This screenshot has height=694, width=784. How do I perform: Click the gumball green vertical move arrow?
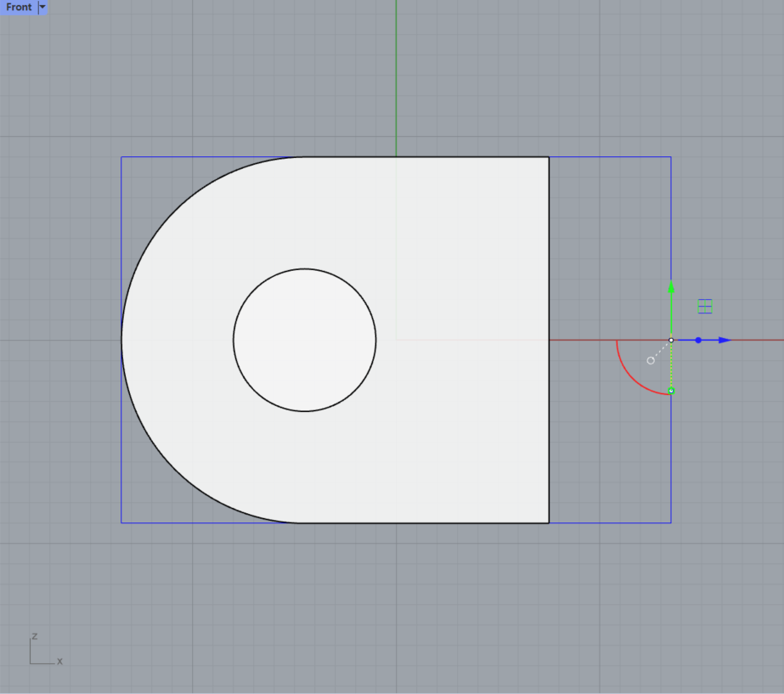point(671,287)
